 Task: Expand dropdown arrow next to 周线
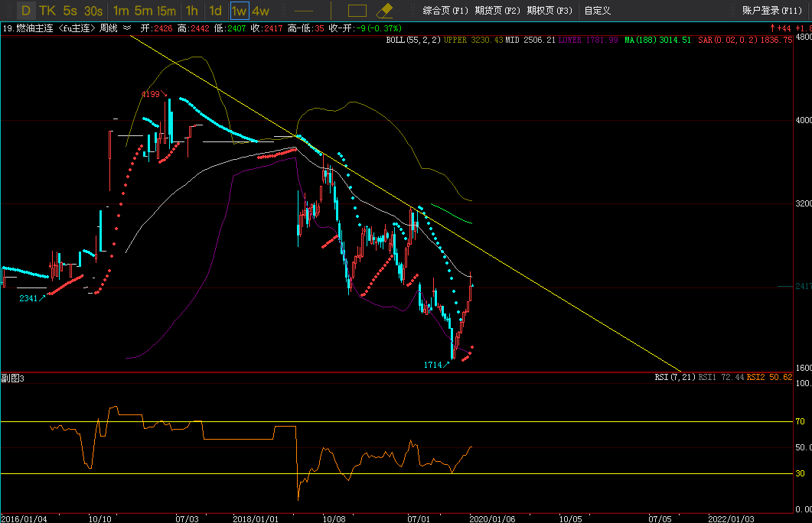pos(127,28)
